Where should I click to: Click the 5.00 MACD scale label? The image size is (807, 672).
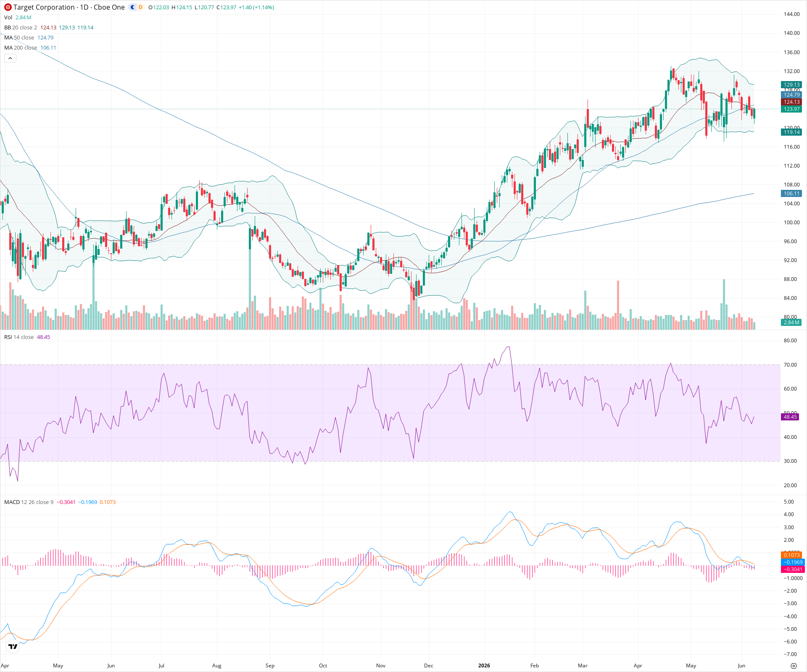click(x=789, y=502)
